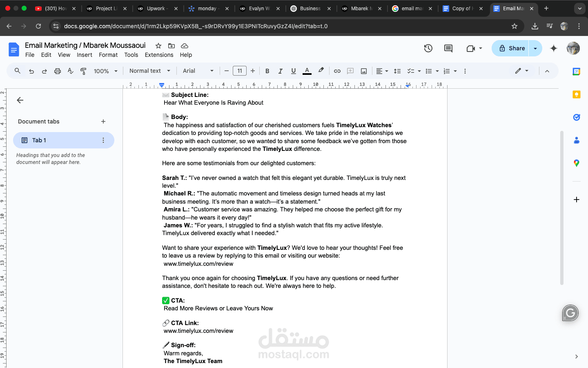Image resolution: width=588 pixels, height=368 pixels.
Task: Decrease the font size
Action: [227, 71]
